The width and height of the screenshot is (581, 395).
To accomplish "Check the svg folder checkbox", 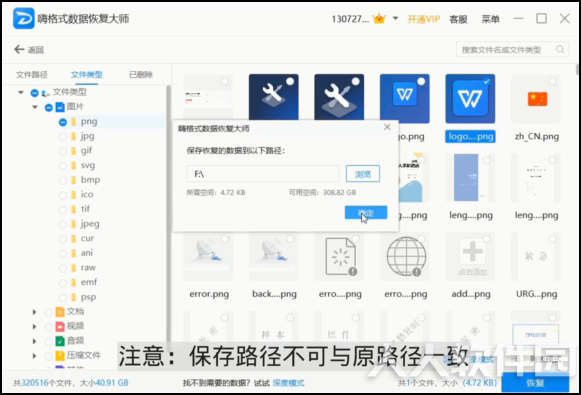I will 63,166.
